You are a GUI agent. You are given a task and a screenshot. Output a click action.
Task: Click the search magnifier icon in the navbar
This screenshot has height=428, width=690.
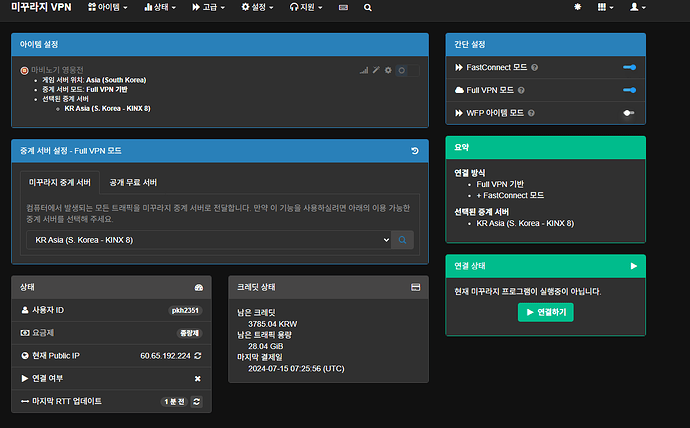pos(367,7)
